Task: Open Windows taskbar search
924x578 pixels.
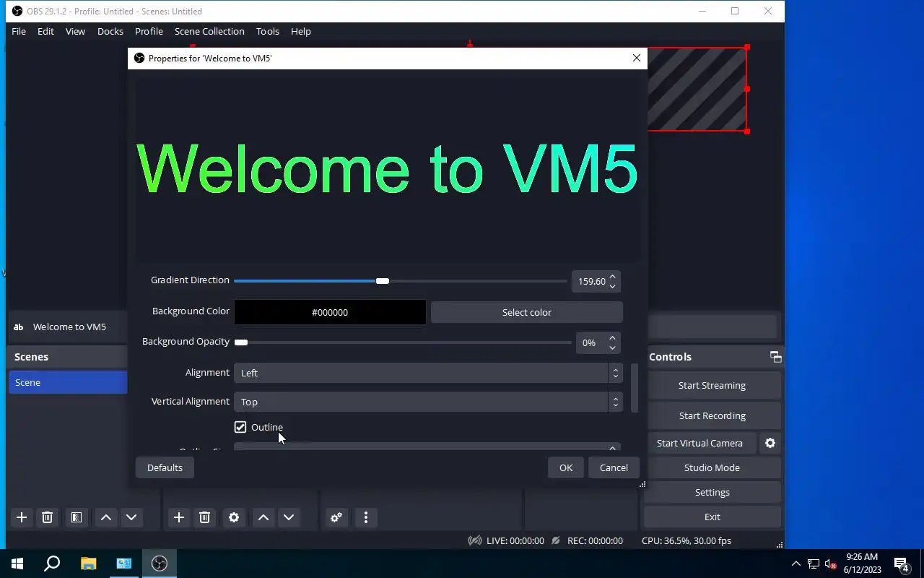Action: [x=52, y=564]
